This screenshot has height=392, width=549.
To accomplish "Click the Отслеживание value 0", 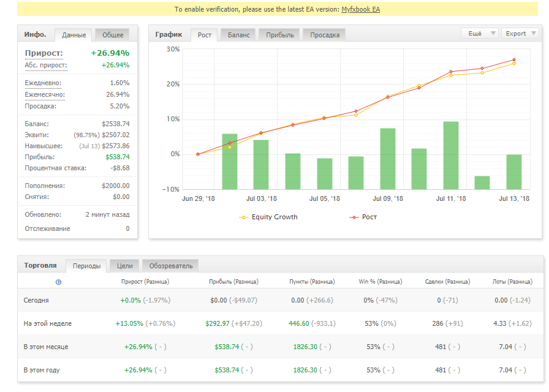I will [x=128, y=228].
